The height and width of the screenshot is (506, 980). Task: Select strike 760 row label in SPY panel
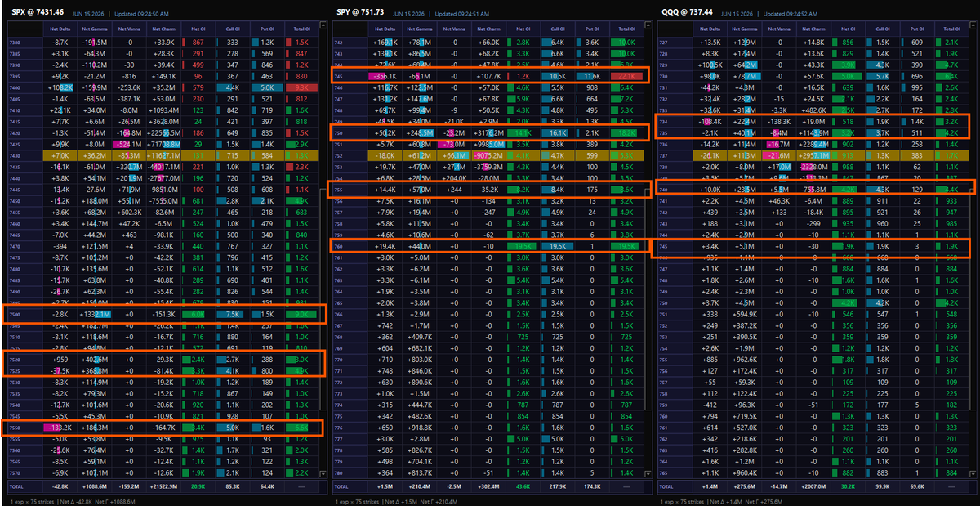coord(338,245)
